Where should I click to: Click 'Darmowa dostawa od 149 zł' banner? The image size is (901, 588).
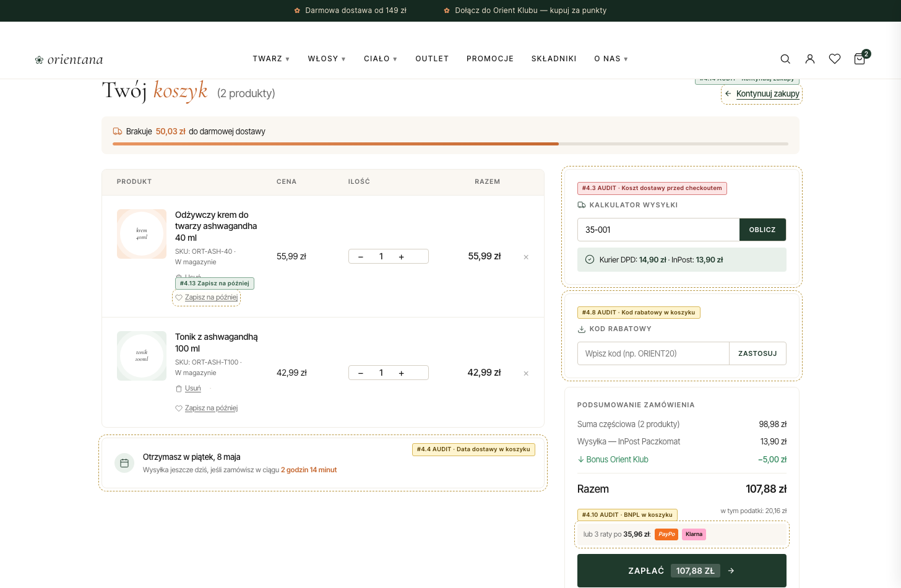pyautogui.click(x=356, y=11)
